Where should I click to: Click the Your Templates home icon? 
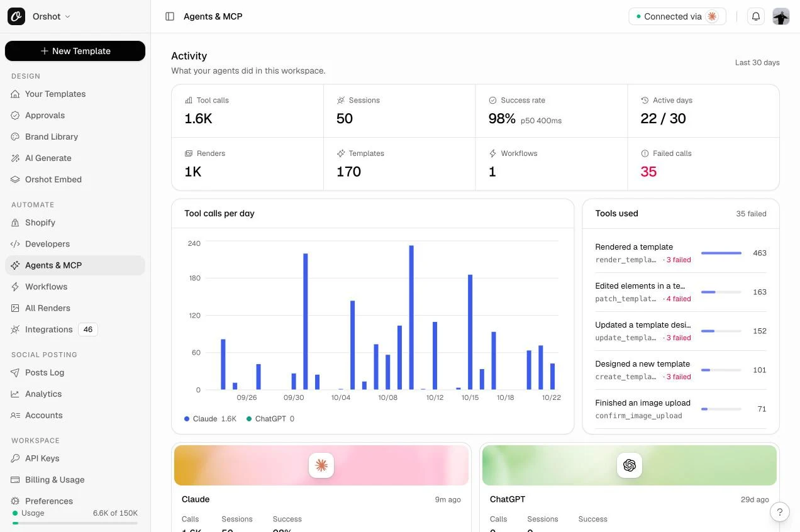[x=15, y=94]
